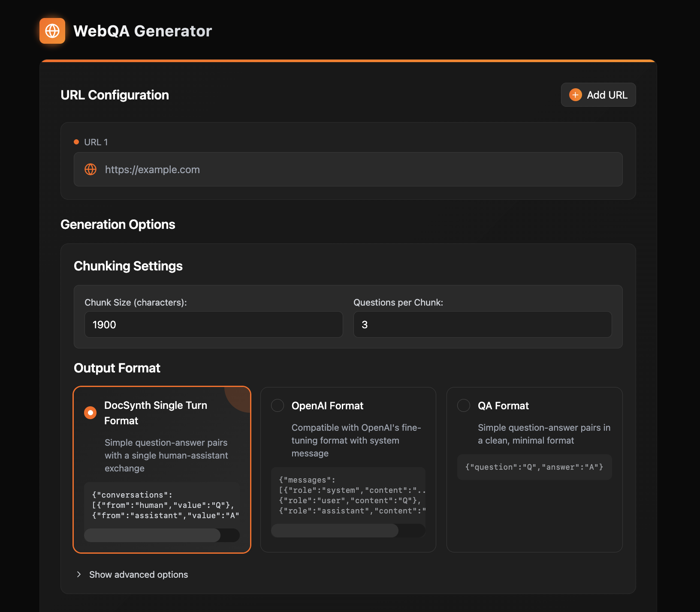Click the Chunk Size (characters) label
Screen dimensions: 700x612
click(136, 303)
